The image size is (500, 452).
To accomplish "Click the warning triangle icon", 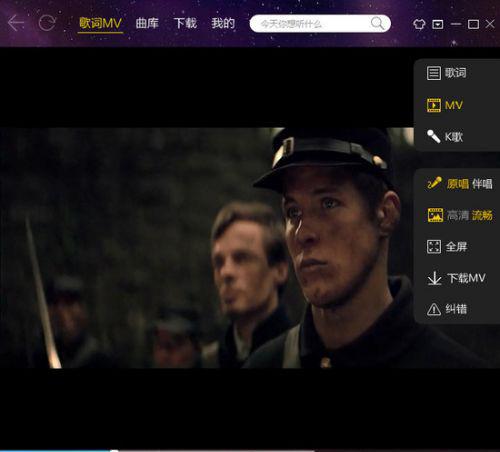I will click(x=434, y=309).
